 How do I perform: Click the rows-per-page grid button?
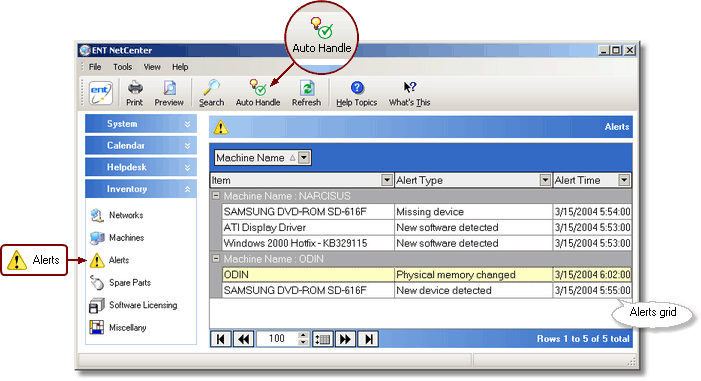click(322, 339)
